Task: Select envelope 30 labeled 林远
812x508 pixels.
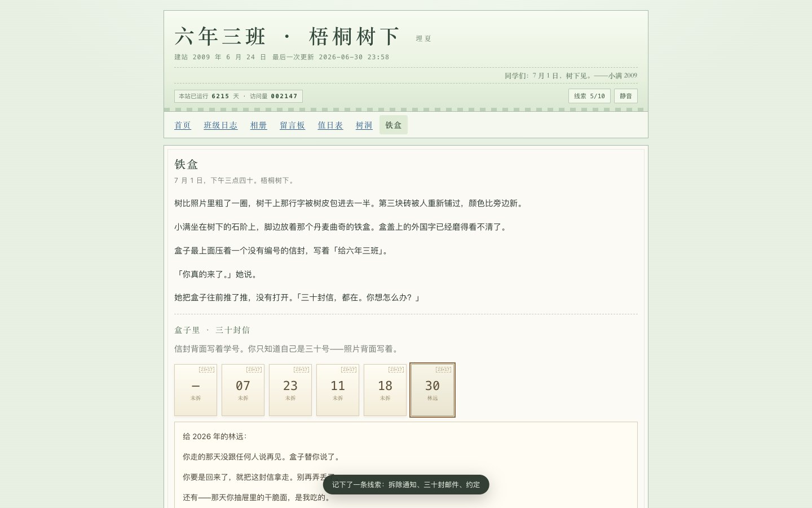Action: coord(433,390)
